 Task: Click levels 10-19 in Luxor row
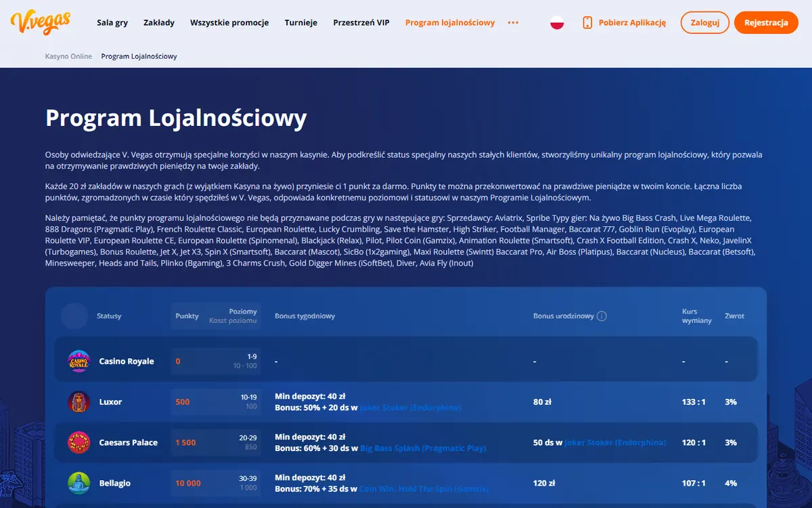[248, 398]
